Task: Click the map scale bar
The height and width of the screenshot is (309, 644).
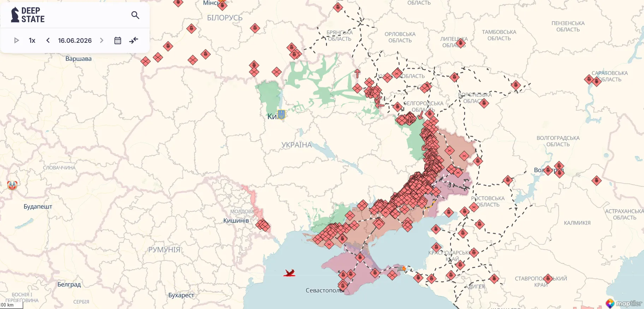Action: pyautogui.click(x=11, y=305)
